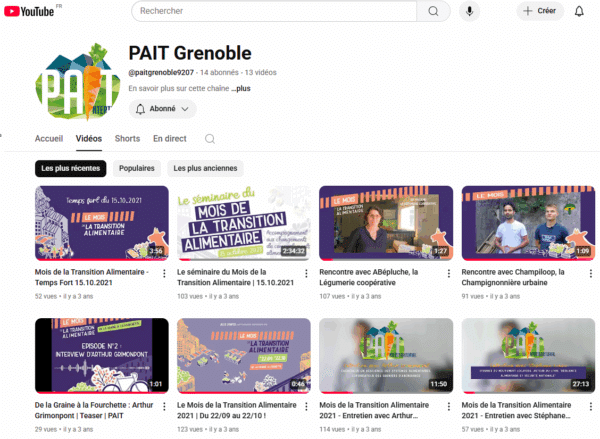The width and height of the screenshot is (600, 439).
Task: Open Le séminaire du Mois thumbnail
Action: tap(244, 223)
